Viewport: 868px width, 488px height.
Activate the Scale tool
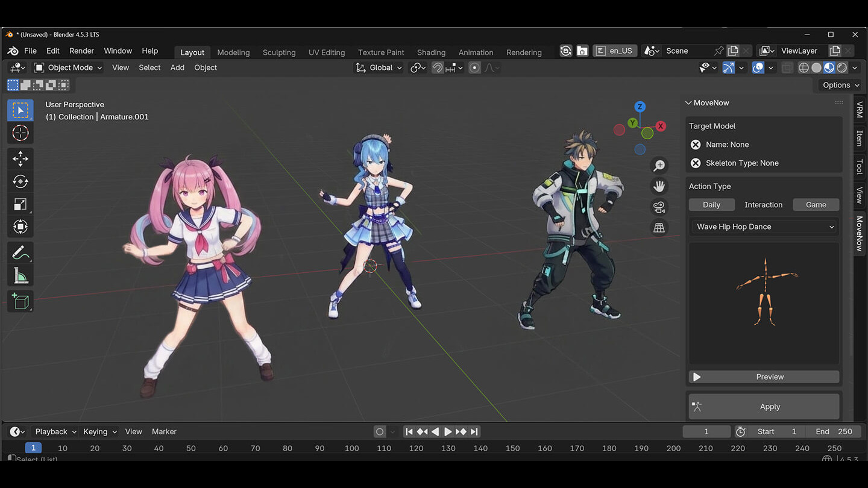(x=20, y=204)
